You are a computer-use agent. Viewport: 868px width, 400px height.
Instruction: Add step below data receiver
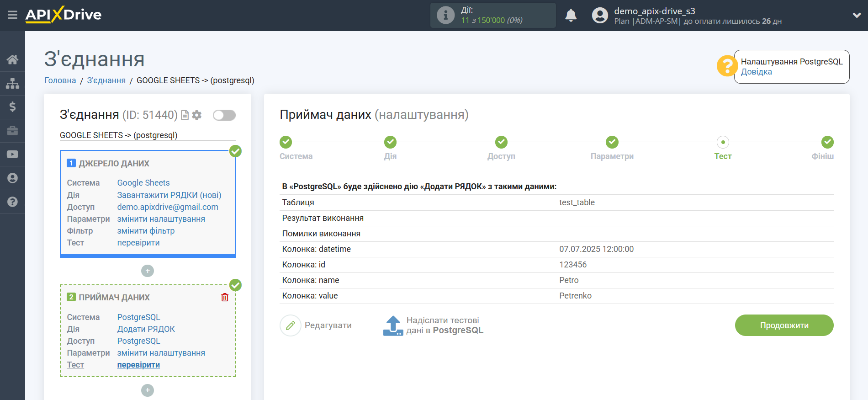coord(148,390)
